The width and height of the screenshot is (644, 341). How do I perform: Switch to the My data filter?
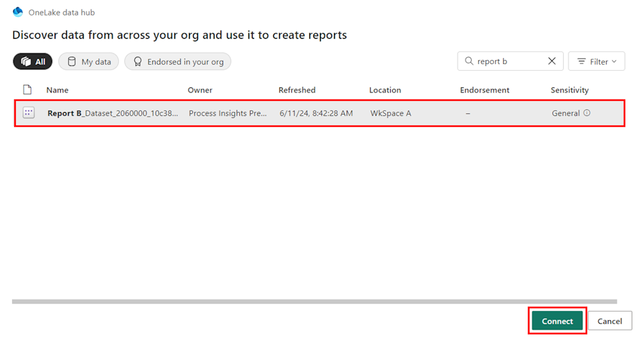(89, 61)
